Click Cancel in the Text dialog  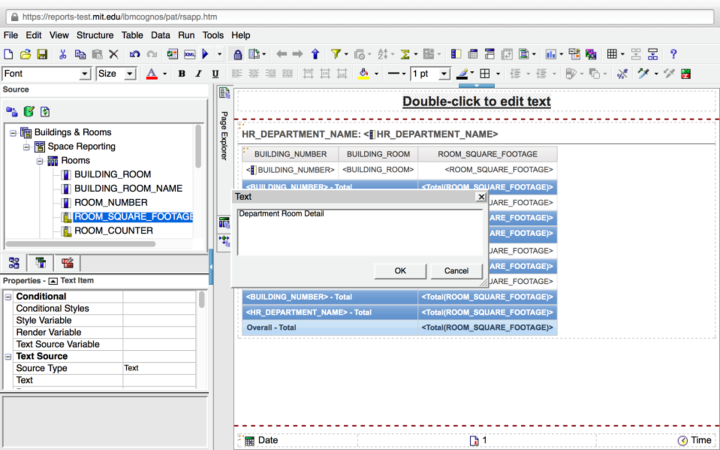pyautogui.click(x=456, y=271)
